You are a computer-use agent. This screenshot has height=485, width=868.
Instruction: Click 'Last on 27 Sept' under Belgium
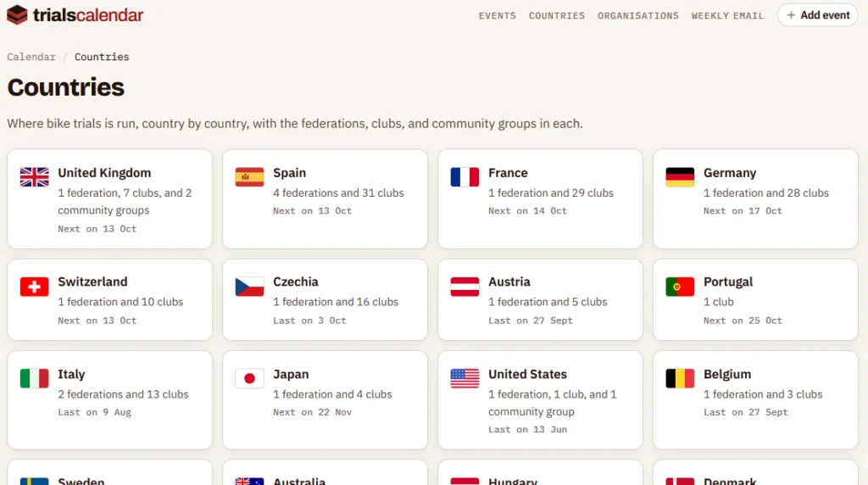746,412
